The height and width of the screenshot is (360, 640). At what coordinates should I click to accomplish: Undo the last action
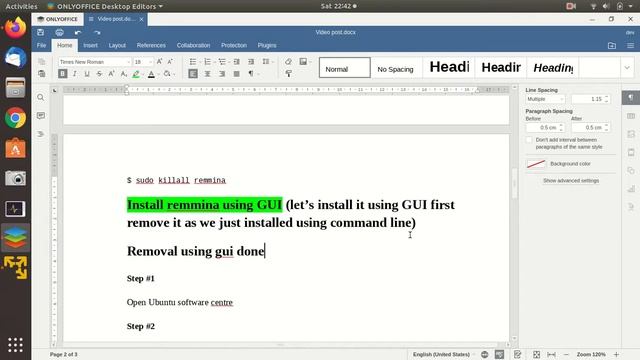pyautogui.click(x=78, y=32)
